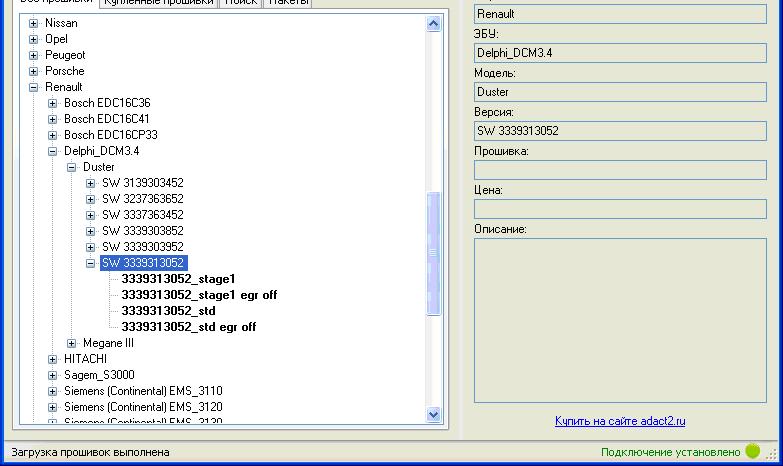Expand the Megane III node

click(x=72, y=343)
